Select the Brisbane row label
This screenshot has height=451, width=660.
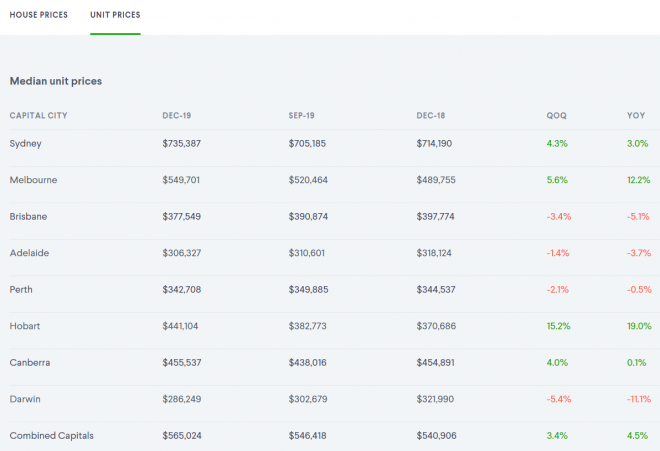tap(30, 216)
